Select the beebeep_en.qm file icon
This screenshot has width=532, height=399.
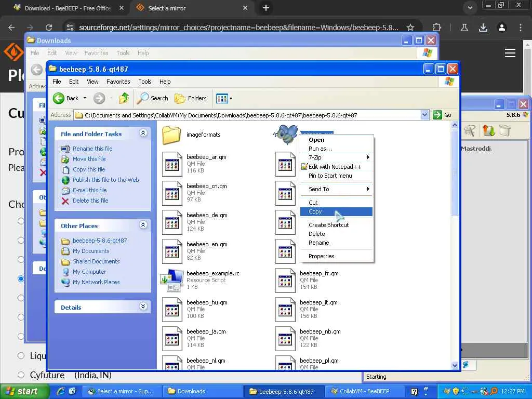[172, 252]
